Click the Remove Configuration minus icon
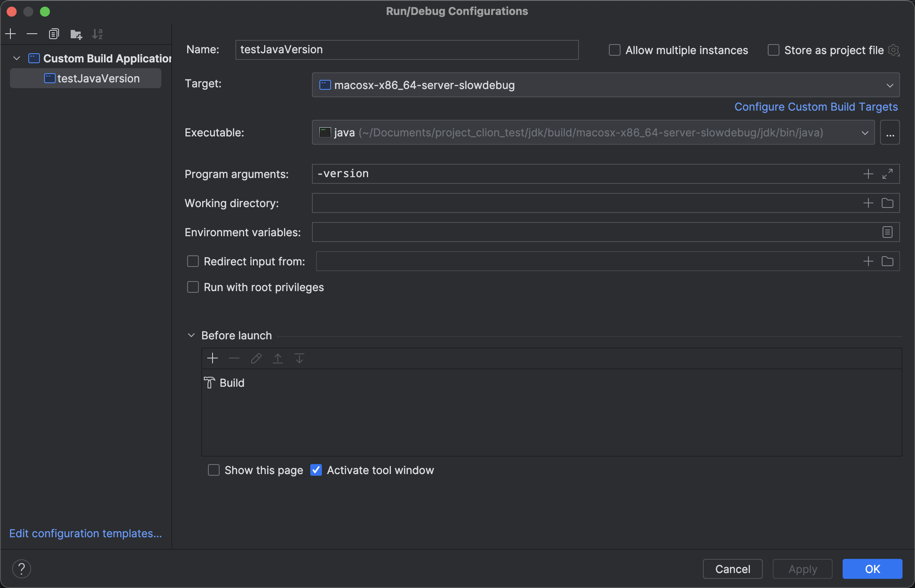The width and height of the screenshot is (915, 588). click(32, 34)
